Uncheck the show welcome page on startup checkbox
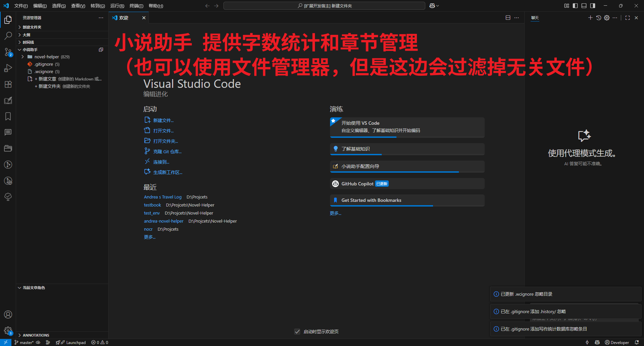This screenshot has height=346, width=644. tap(297, 331)
